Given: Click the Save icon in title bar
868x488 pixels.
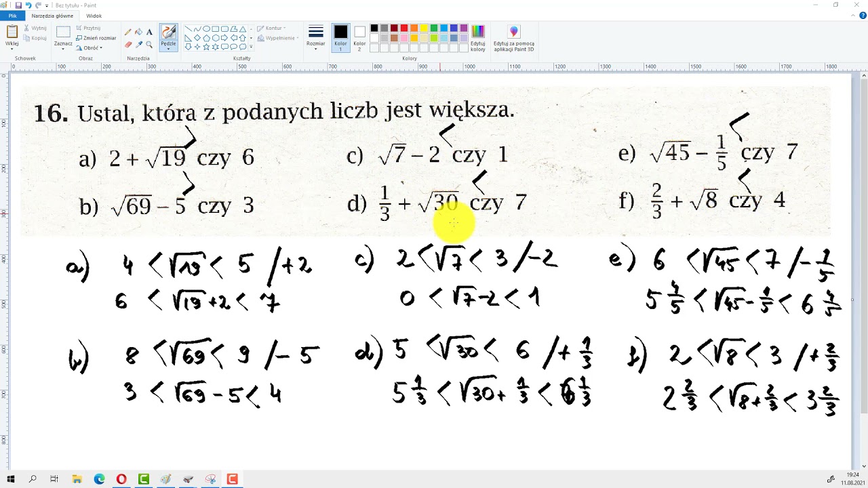Looking at the screenshot, I should point(18,5).
